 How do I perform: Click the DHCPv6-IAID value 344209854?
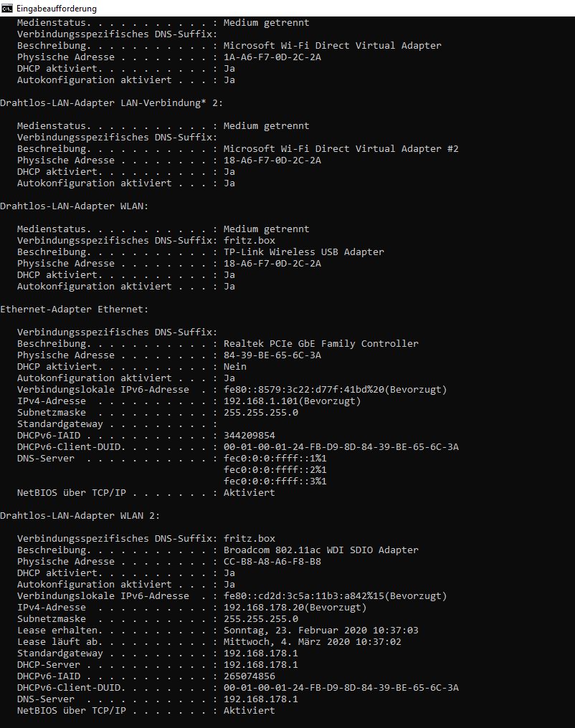[250, 436]
